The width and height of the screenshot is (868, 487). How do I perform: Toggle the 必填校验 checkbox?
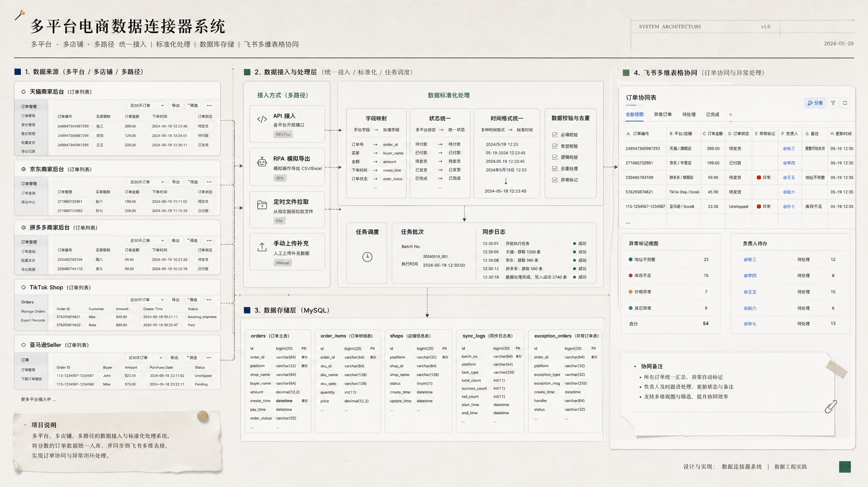click(555, 135)
